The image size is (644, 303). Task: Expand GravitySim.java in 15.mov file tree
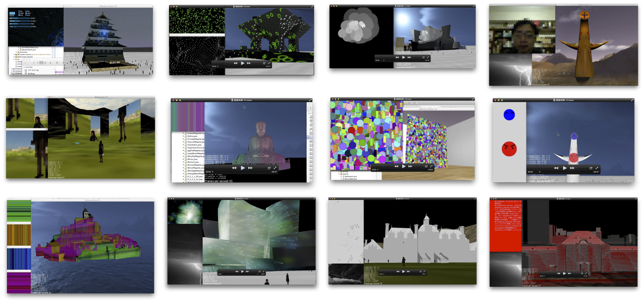coord(184,145)
